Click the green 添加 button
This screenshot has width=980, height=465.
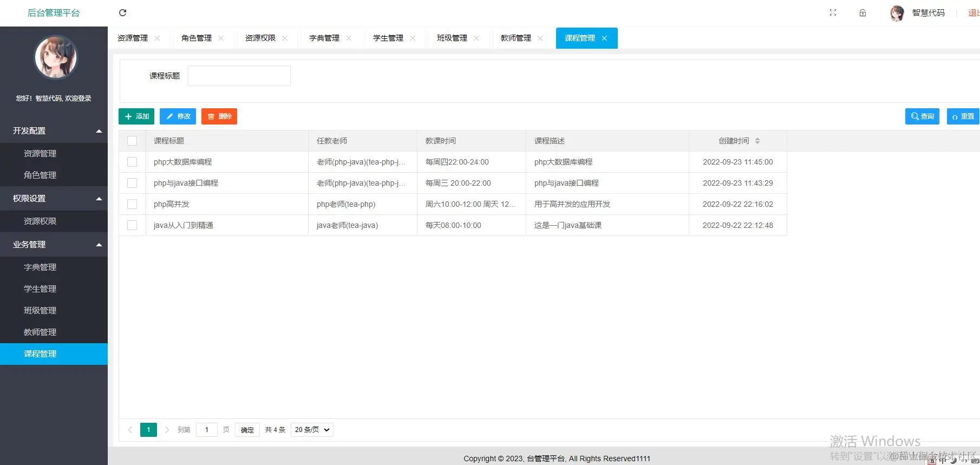[x=136, y=116]
